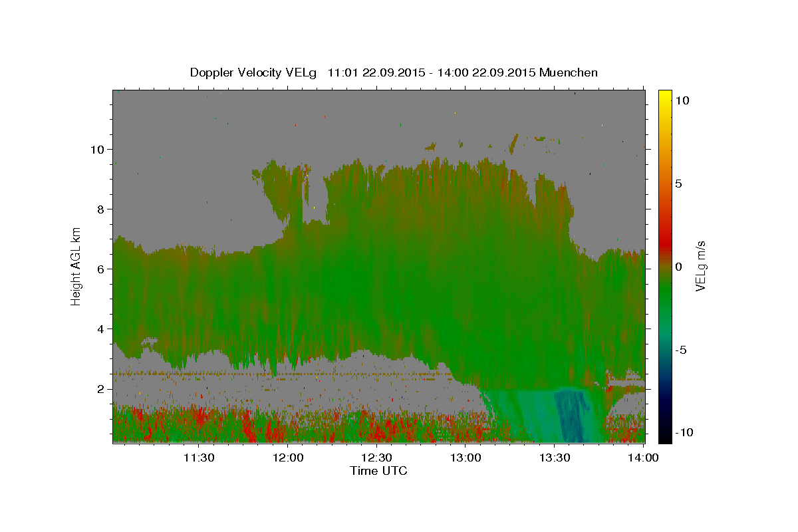
Task: Click the colorbar label -5
Action: coord(682,350)
